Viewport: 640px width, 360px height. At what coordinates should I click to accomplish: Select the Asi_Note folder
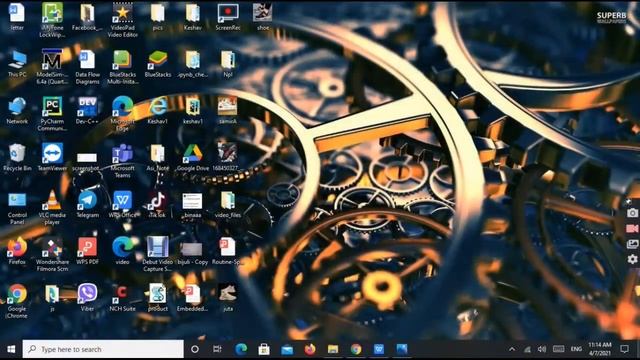[x=158, y=157]
